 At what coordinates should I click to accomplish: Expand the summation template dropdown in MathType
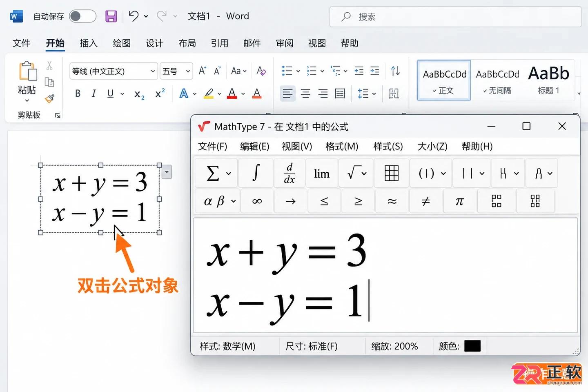(229, 174)
